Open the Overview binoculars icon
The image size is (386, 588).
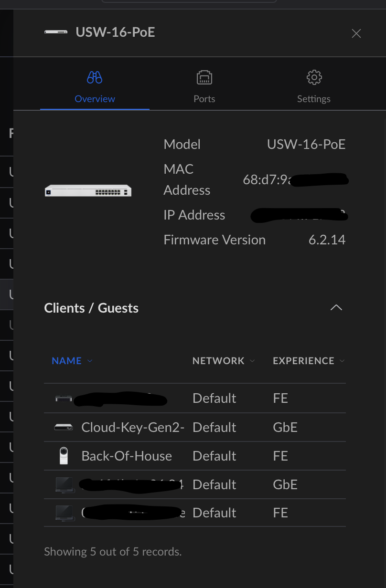tap(95, 77)
